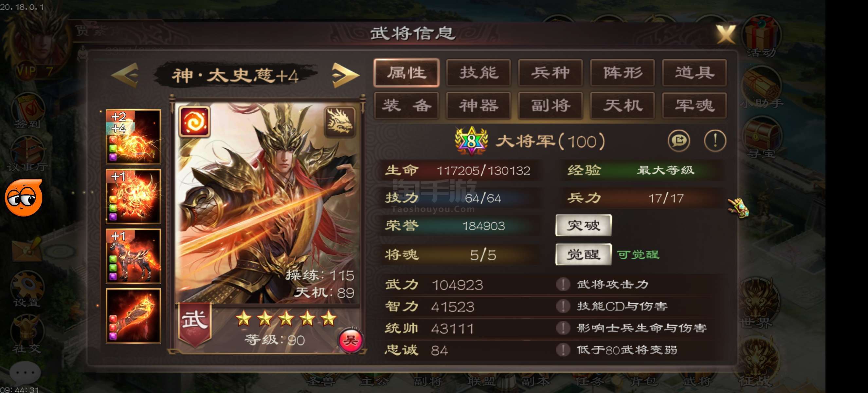Click info icon next to 武将攻击力

click(x=563, y=284)
